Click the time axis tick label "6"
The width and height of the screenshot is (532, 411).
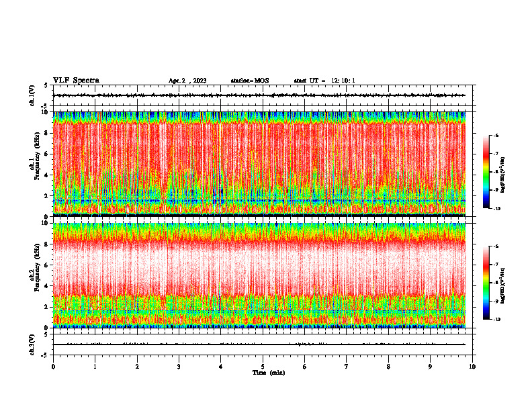[x=305, y=367]
